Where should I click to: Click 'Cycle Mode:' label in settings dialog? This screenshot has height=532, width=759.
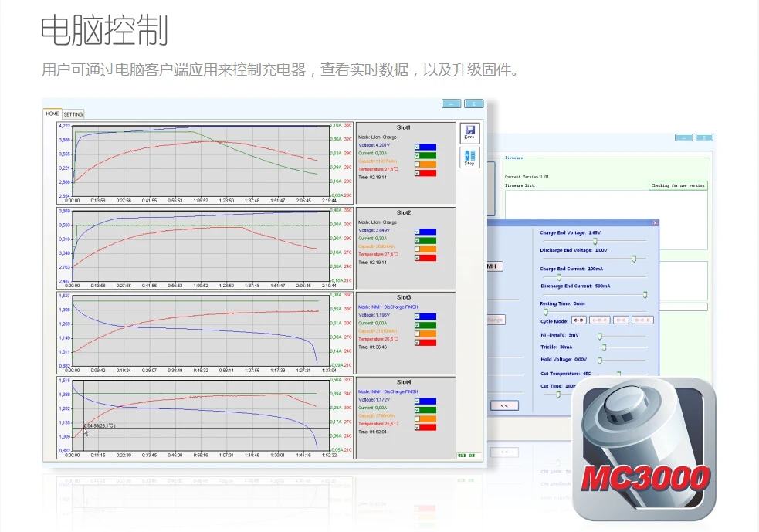point(554,321)
